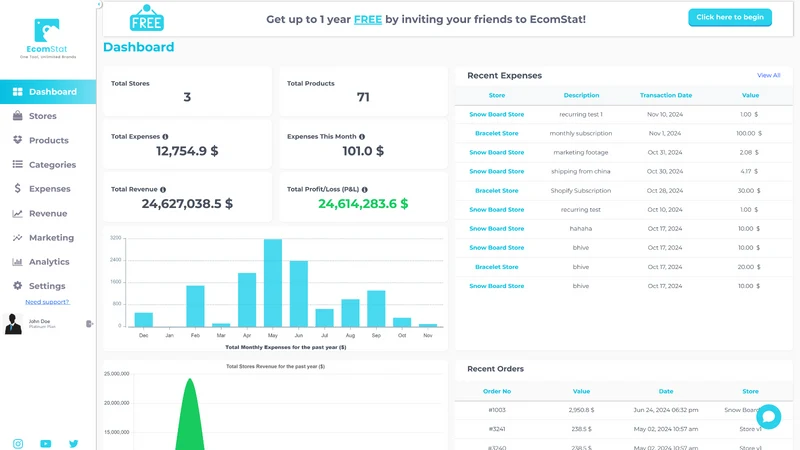This screenshot has height=450, width=800.
Task: Open Snow Board Store link for marketing footage
Action: point(496,152)
